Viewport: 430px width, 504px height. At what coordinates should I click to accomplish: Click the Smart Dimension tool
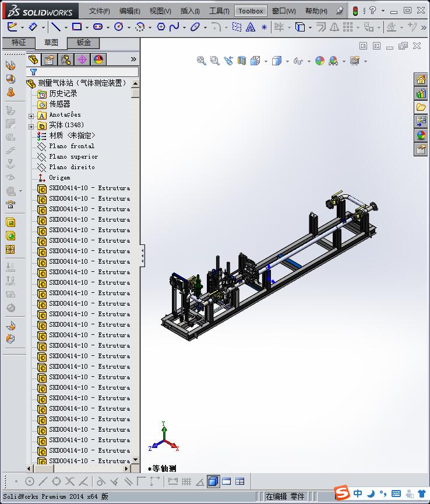click(x=33, y=27)
